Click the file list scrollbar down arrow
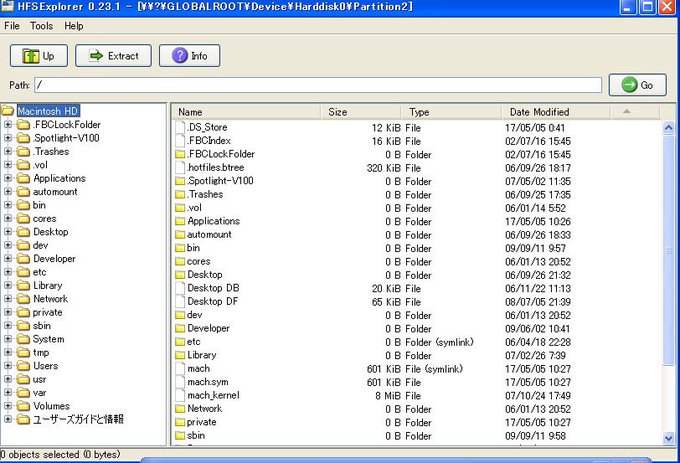Image resolution: width=680 pixels, height=463 pixels. pos(669,438)
